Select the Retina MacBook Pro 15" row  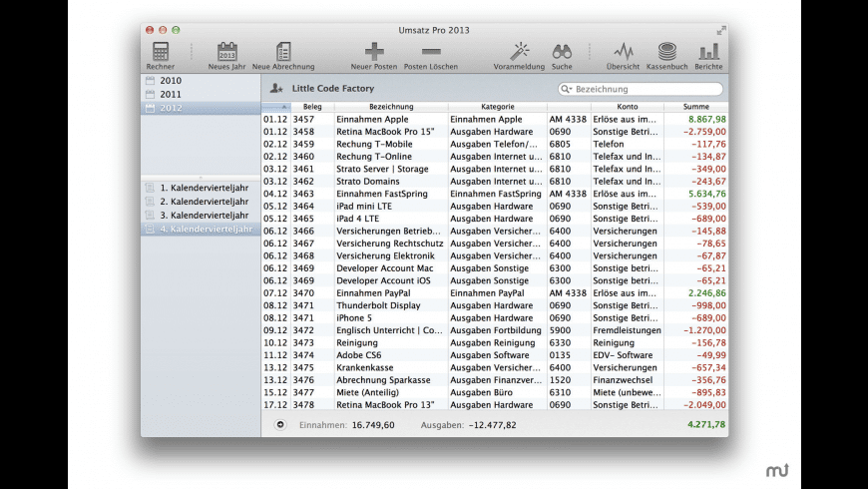(494, 132)
